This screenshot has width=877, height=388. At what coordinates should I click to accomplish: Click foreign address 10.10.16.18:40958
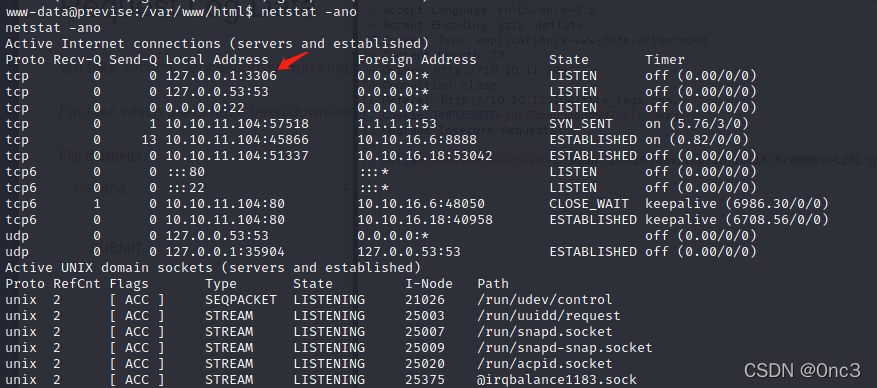[x=425, y=220]
